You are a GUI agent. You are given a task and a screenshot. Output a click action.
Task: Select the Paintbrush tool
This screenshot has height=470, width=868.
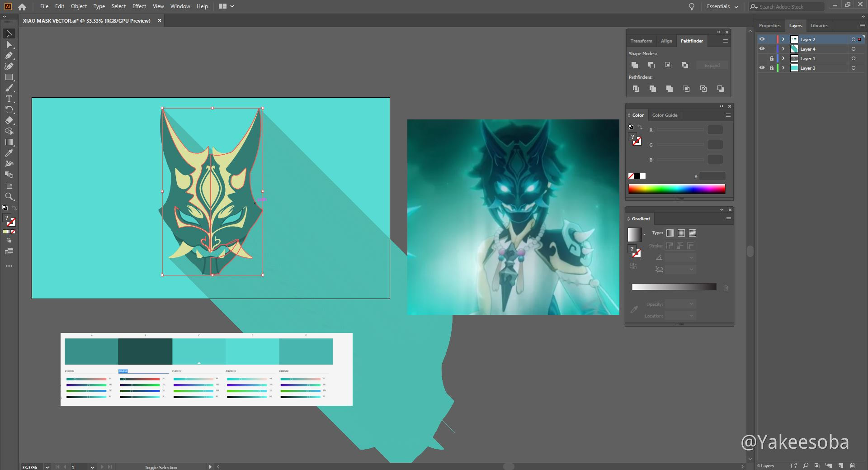click(x=9, y=88)
